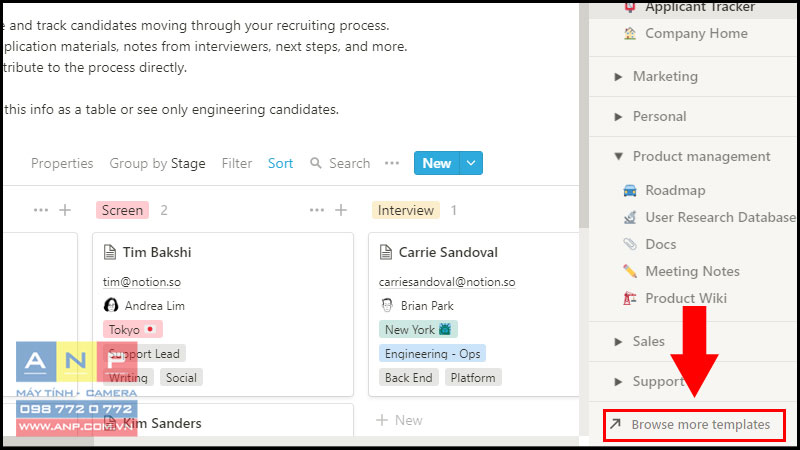800x450 pixels.
Task: Expand the Sales template category
Action: (x=618, y=341)
